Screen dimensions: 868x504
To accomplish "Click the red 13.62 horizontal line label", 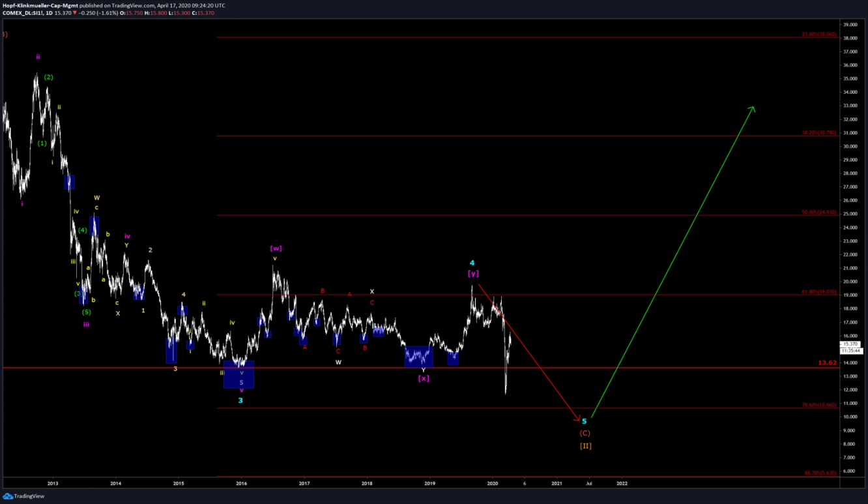I will 828,363.
